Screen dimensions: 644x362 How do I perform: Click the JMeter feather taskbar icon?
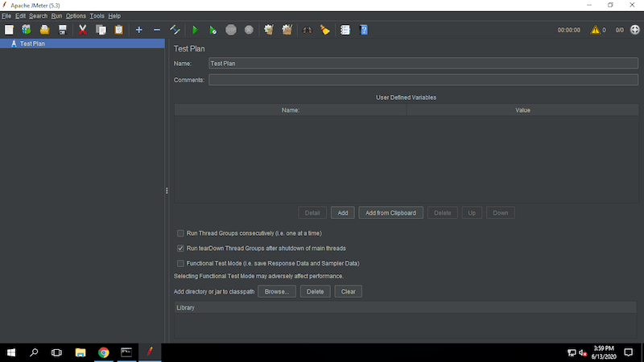pyautogui.click(x=150, y=352)
